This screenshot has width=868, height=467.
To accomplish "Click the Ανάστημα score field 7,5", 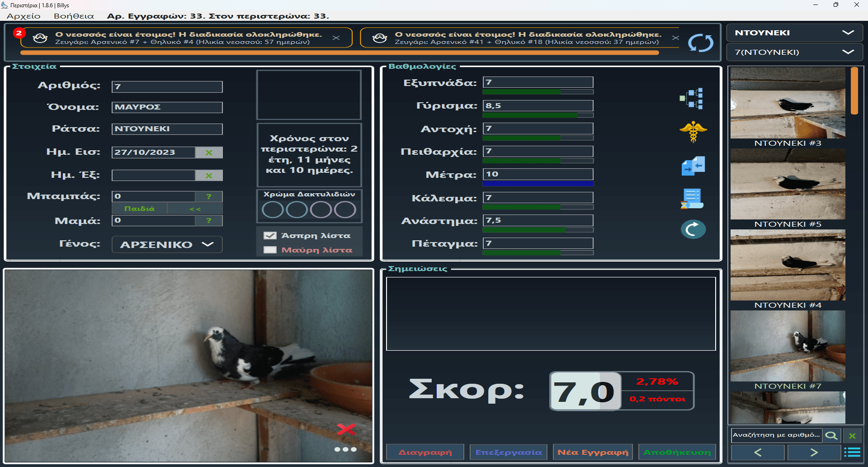I will (x=538, y=220).
